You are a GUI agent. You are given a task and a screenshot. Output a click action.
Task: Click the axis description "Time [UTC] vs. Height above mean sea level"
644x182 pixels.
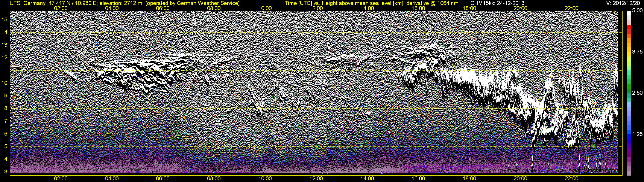[338, 3]
